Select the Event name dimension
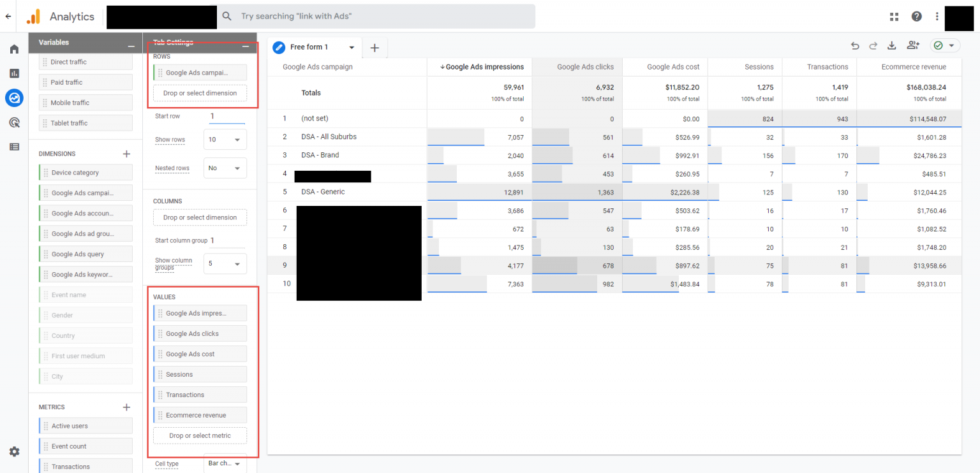This screenshot has width=980, height=473. pos(85,295)
